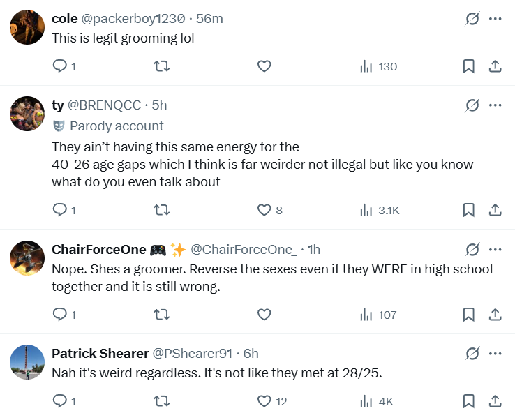Open cole's profile picture
Image resolution: width=515 pixels, height=420 pixels.
[x=28, y=28]
